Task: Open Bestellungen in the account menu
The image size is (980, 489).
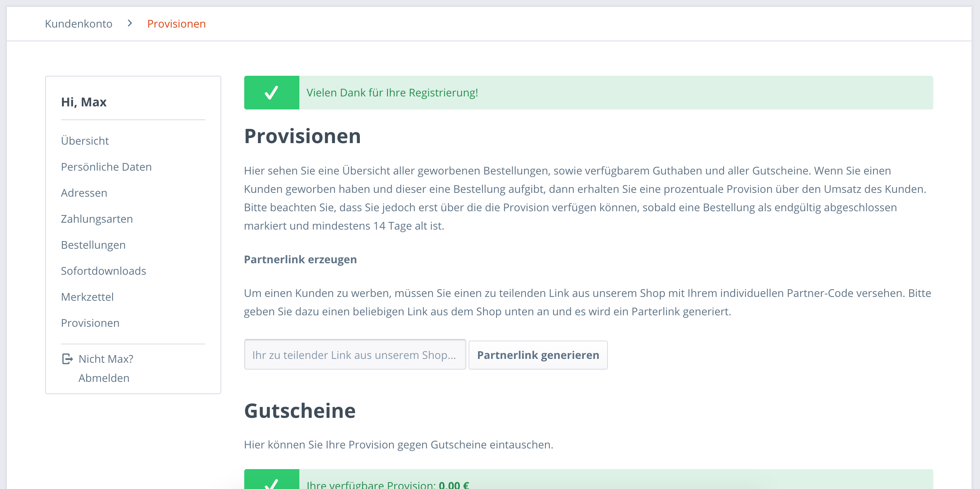Action: (93, 245)
